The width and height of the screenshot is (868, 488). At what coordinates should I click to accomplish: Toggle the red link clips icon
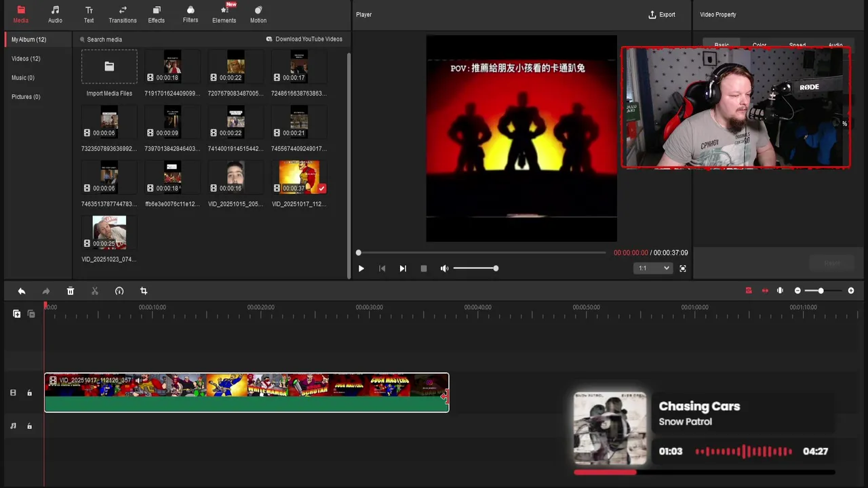tap(765, 291)
